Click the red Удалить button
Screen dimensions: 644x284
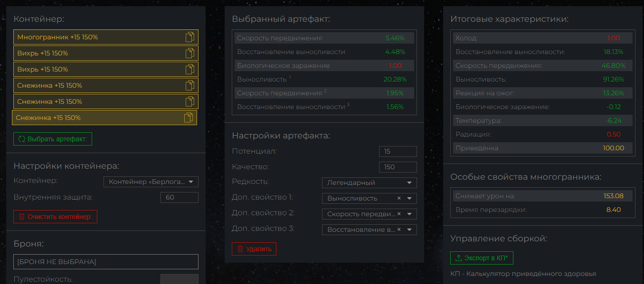coord(254,249)
